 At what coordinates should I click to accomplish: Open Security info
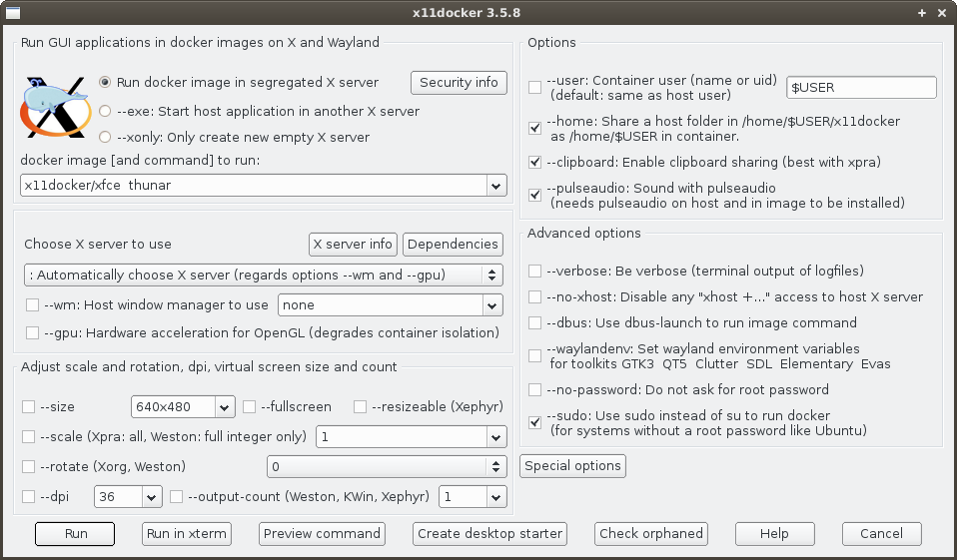point(459,82)
